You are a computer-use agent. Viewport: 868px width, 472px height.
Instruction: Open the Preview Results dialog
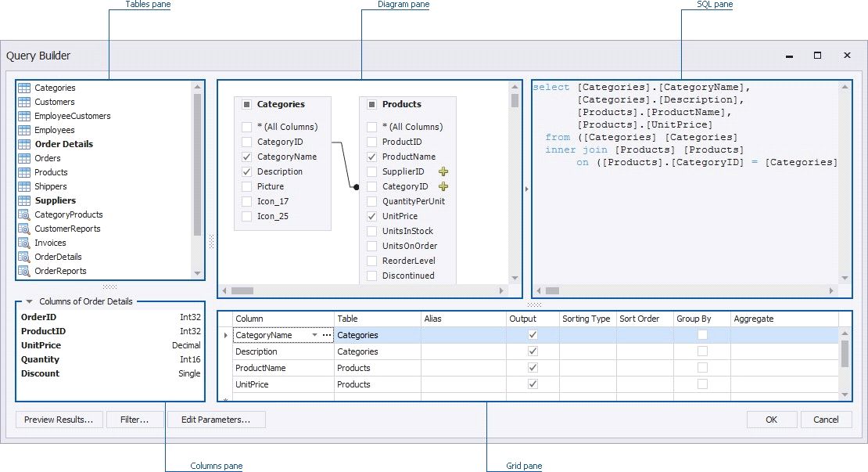(59, 420)
